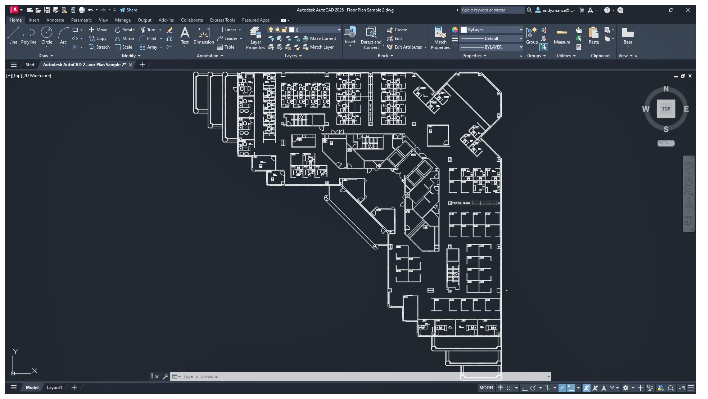This screenshot has height=399, width=708.
Task: Toggle snap mode in status bar
Action: pyautogui.click(x=509, y=388)
